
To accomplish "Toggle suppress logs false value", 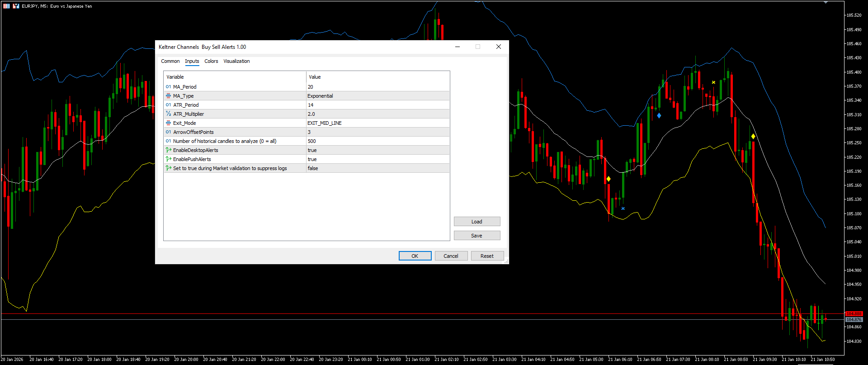I will click(377, 168).
